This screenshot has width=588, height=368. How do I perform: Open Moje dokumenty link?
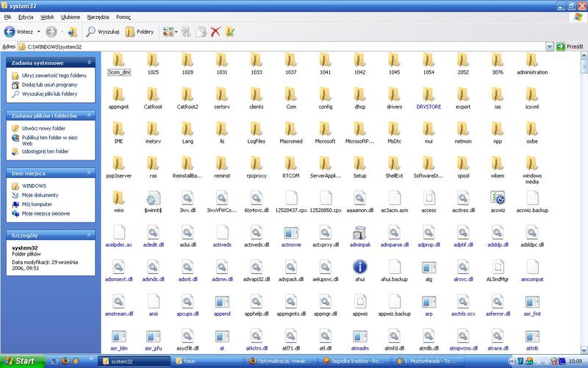[x=40, y=195]
